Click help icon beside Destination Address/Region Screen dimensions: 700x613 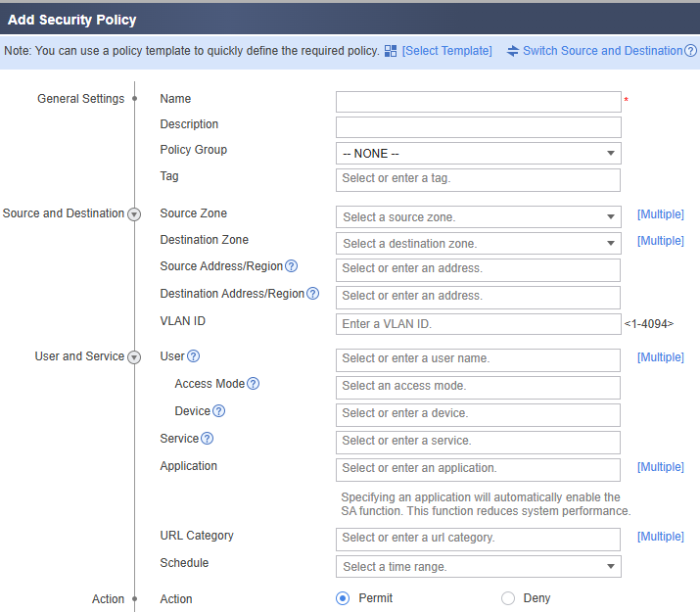(x=313, y=294)
